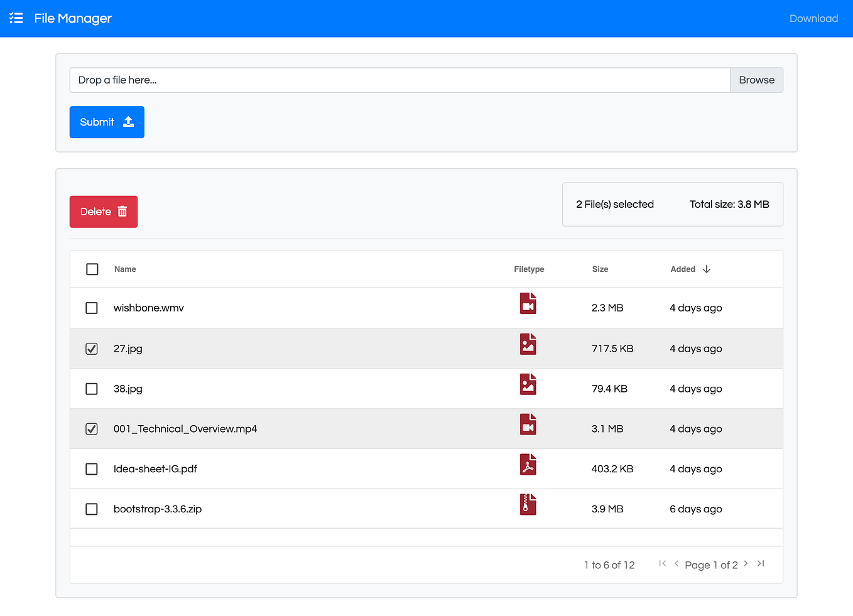Click the size value 3.9 MB
This screenshot has width=853, height=616.
click(607, 509)
